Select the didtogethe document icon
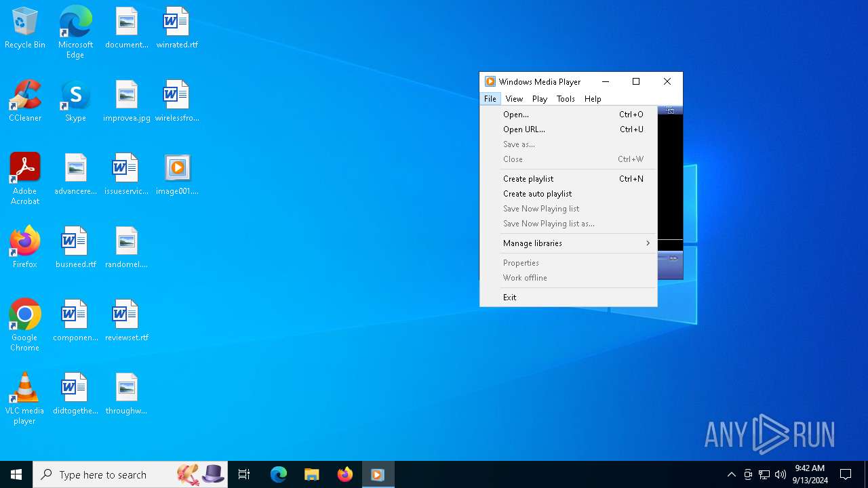The image size is (868, 488). (75, 394)
